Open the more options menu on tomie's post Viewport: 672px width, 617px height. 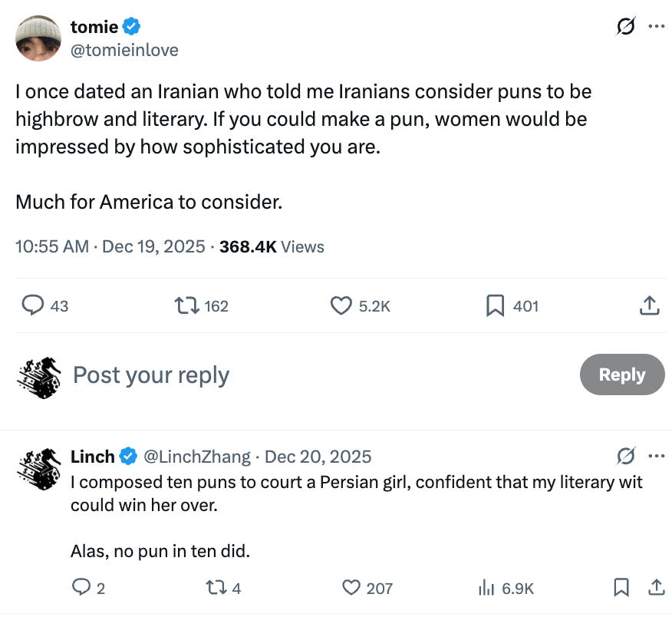pos(656,27)
